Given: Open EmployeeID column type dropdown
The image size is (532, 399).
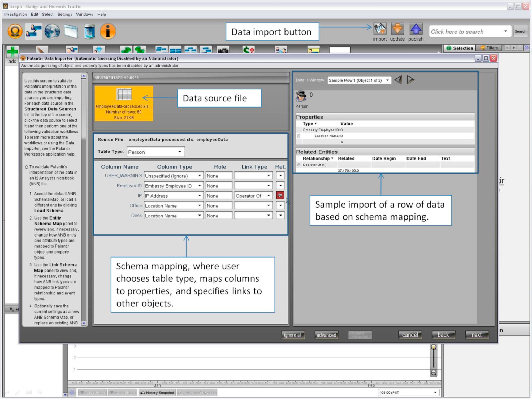Looking at the screenshot, I should tap(174, 186).
